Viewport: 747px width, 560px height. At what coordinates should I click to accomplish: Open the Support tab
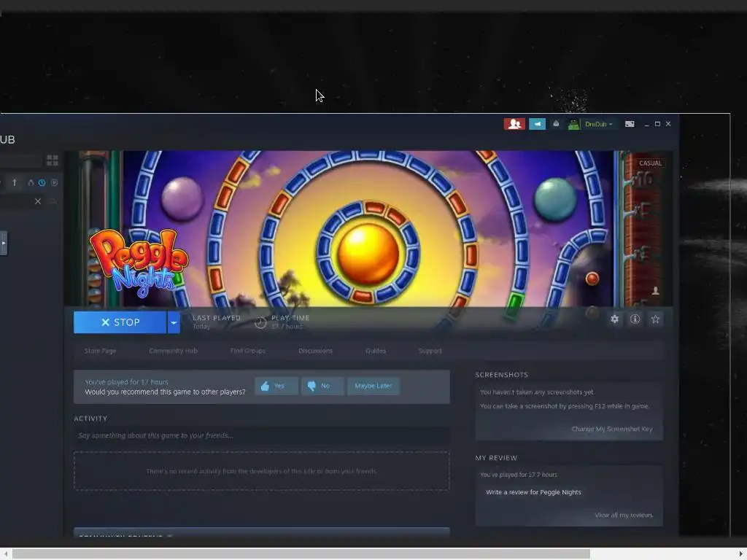point(430,351)
